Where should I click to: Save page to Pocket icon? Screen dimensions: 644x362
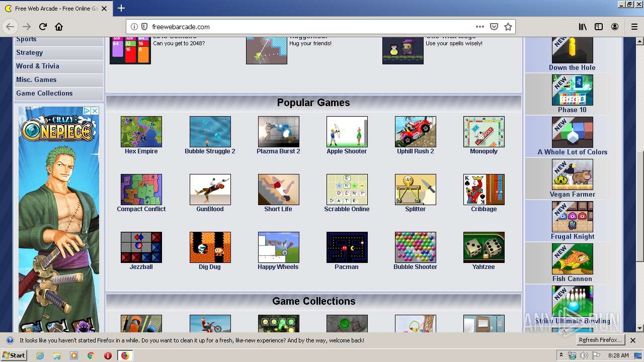tap(494, 27)
